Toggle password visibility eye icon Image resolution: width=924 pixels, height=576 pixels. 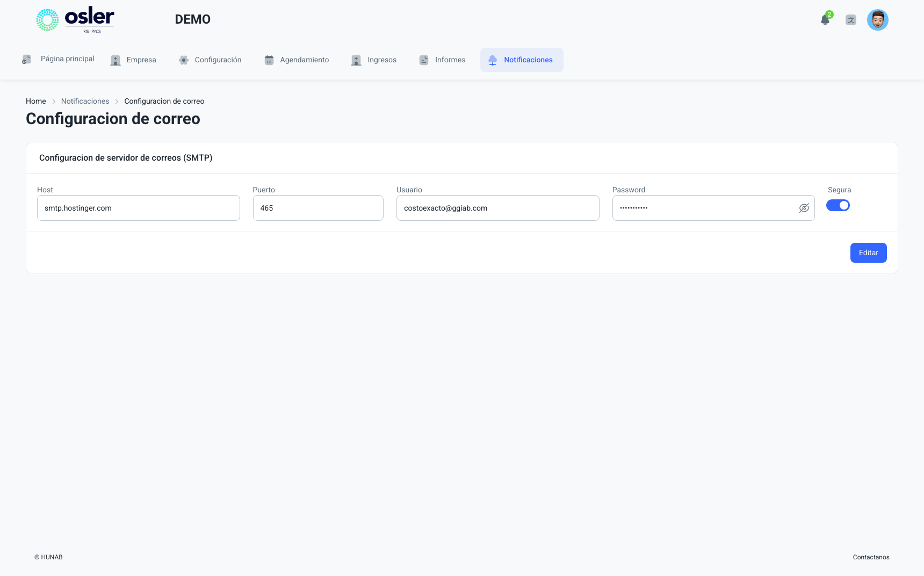[x=804, y=208]
